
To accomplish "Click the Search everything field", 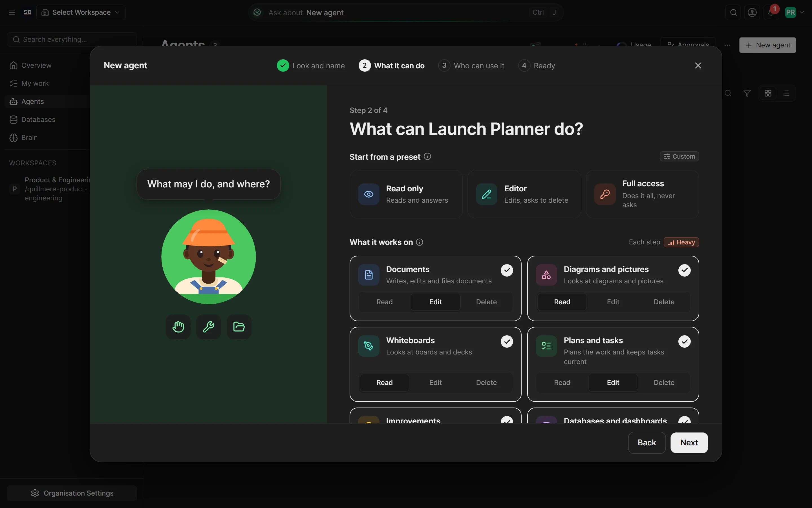I will pyautogui.click(x=72, y=40).
